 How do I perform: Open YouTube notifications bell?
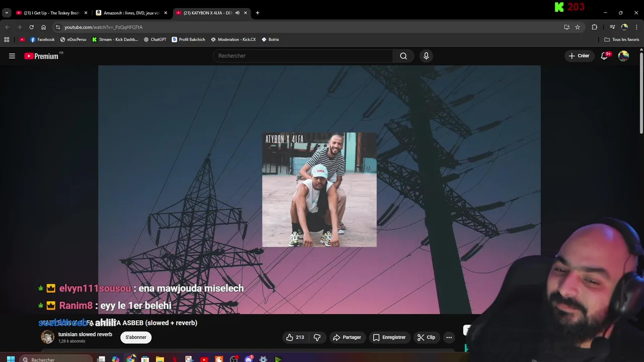[x=605, y=56]
